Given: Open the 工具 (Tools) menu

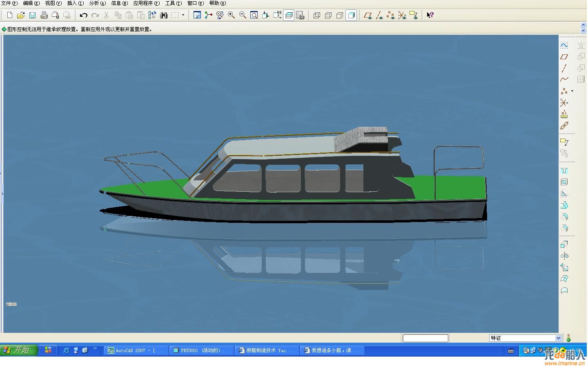Looking at the screenshot, I should click(x=174, y=3).
